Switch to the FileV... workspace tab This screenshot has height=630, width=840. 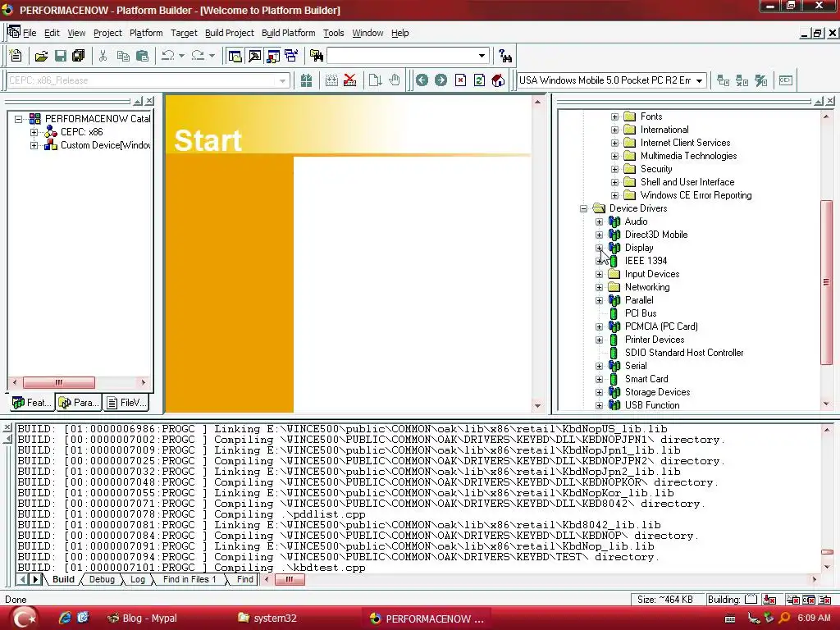click(x=126, y=402)
